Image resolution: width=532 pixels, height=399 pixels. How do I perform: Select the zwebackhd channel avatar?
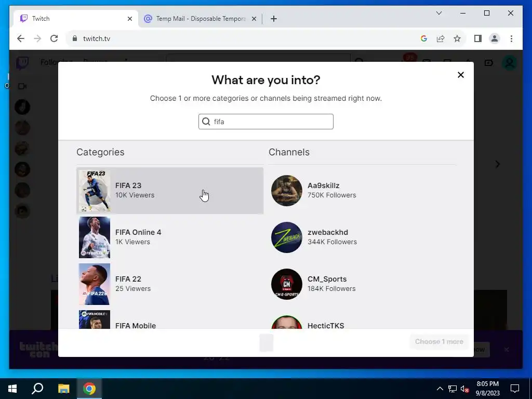click(286, 237)
